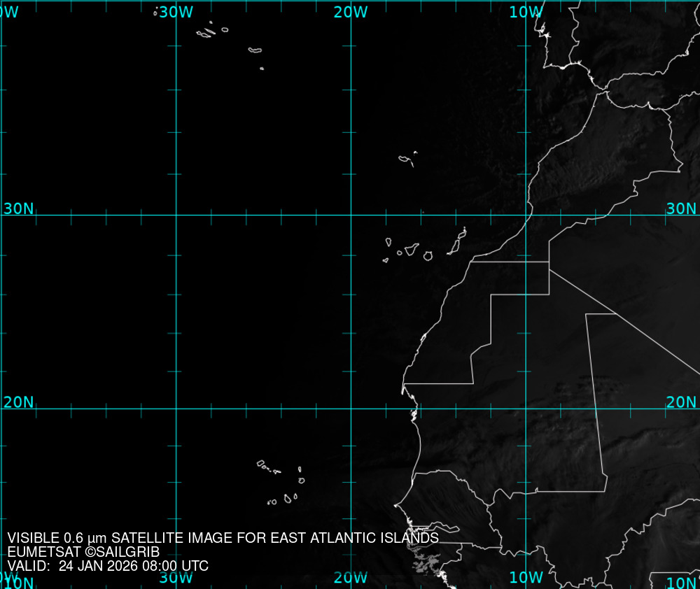Click the grid intersection of 30N and 10W
The width and height of the screenshot is (700, 589).
[x=526, y=215]
